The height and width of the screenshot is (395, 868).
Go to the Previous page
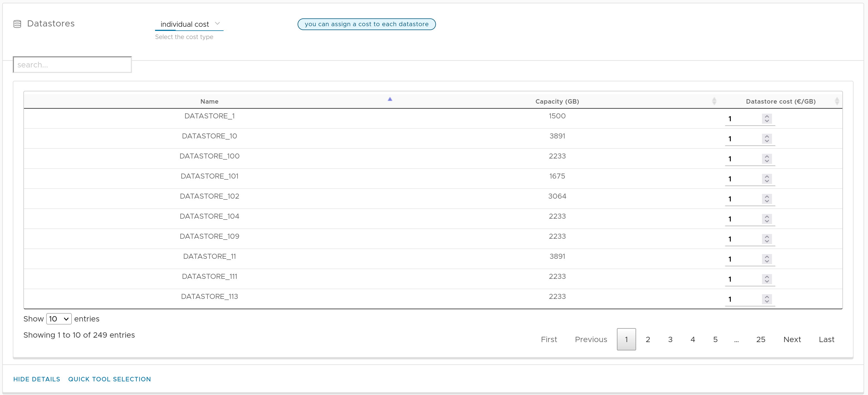[x=591, y=339]
